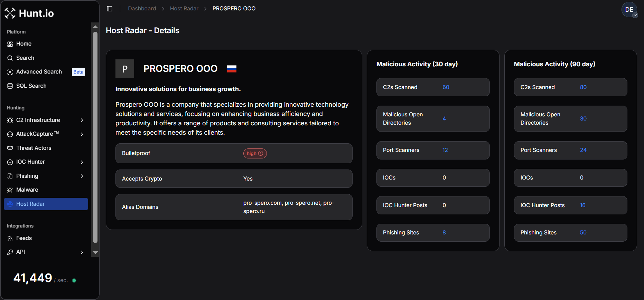
Task: Open 90-day Phishing Sites count 50
Action: point(583,233)
